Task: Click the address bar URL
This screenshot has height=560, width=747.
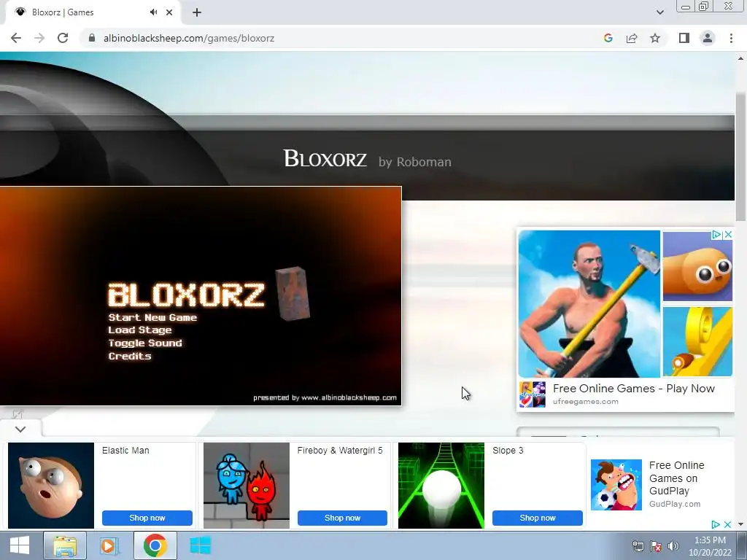Action: (x=189, y=38)
